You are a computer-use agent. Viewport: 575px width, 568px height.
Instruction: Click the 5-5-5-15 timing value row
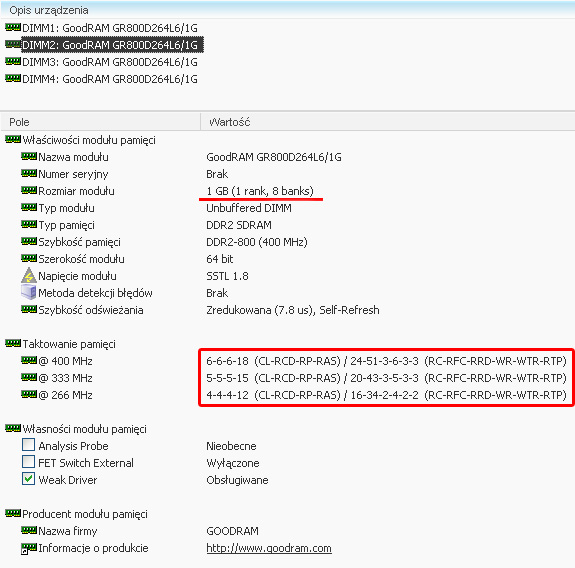pos(386,378)
